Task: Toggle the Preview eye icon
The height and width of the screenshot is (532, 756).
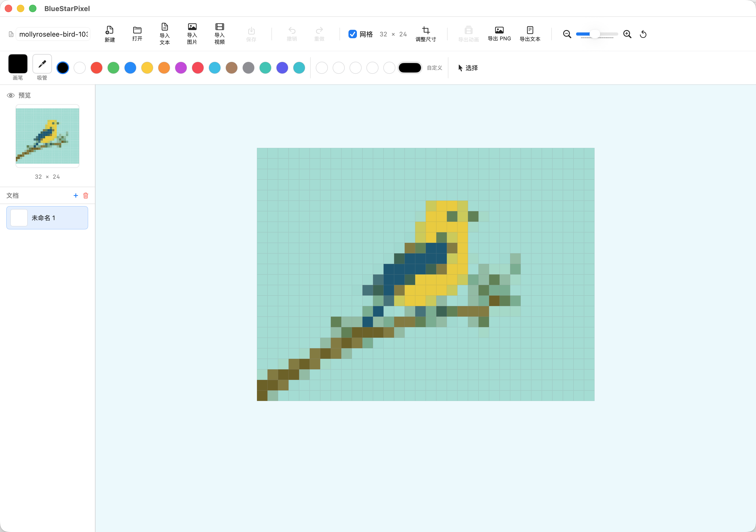Action: (x=11, y=95)
